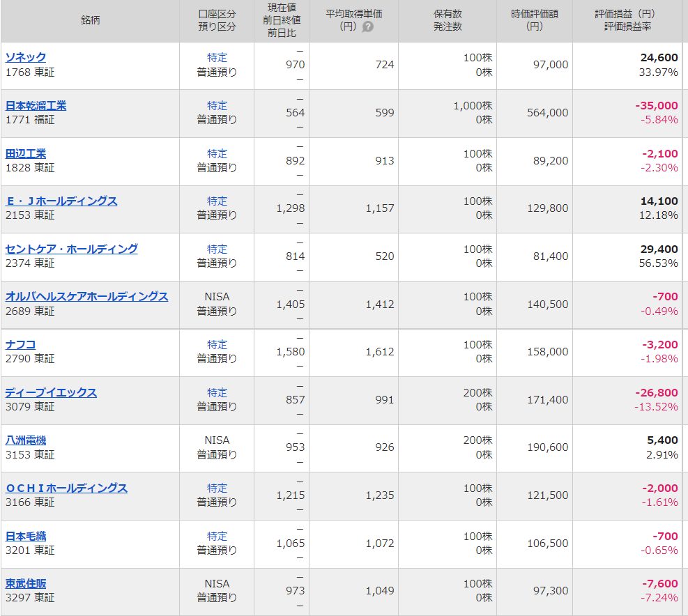Click the 平均取得単価 column header text
The image size is (688, 616).
pos(353,14)
